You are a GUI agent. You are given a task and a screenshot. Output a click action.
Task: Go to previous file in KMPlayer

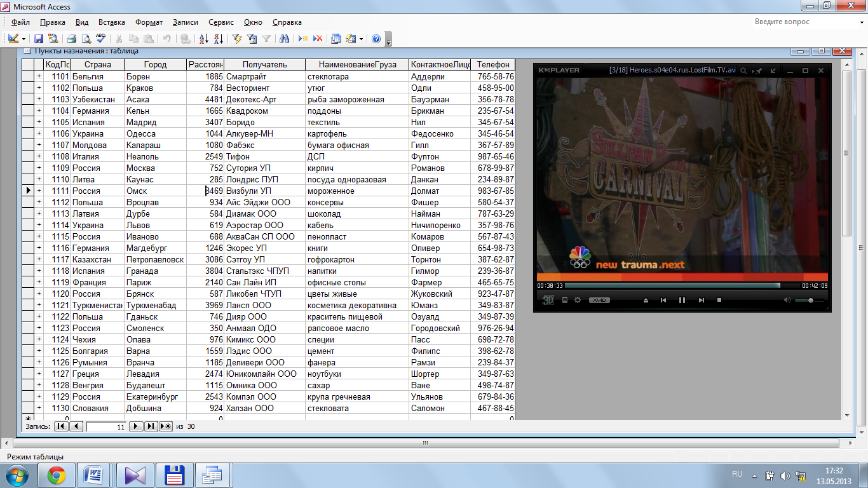[x=663, y=300]
